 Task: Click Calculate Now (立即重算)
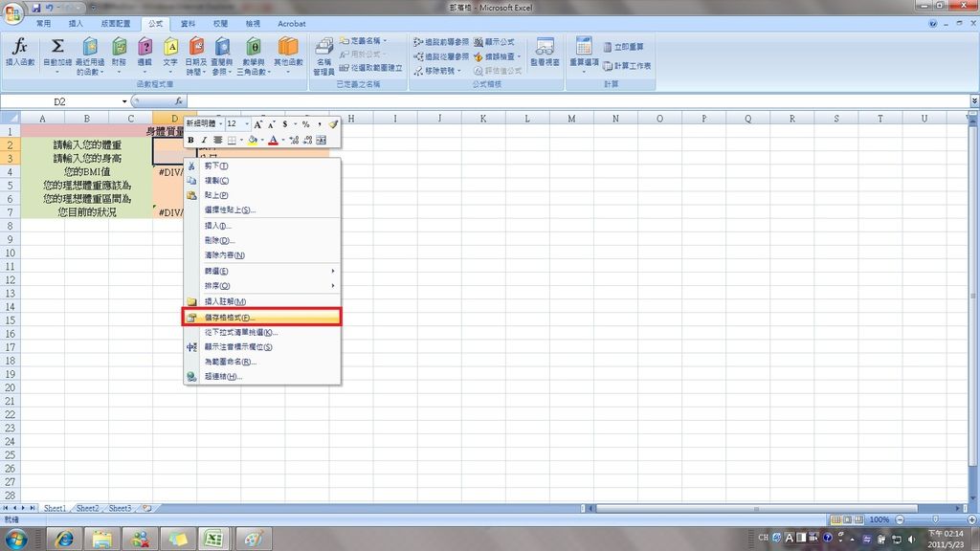[623, 47]
